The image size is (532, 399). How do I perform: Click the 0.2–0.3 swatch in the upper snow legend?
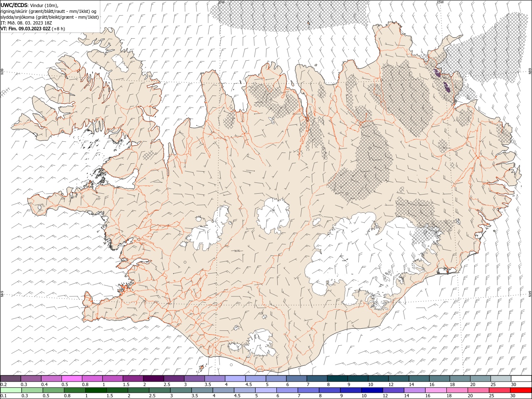point(11,379)
